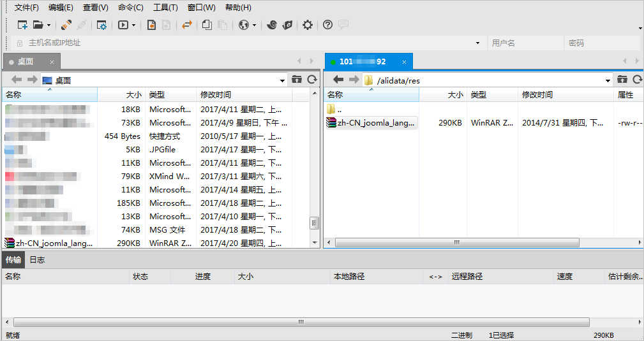Sort remote files by 属性 column
The height and width of the screenshot is (341, 644).
click(x=629, y=95)
